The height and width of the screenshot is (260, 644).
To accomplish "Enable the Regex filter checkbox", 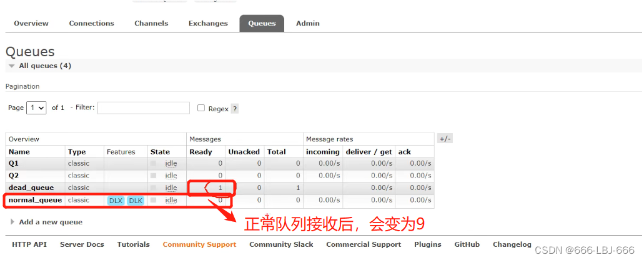I will [201, 108].
